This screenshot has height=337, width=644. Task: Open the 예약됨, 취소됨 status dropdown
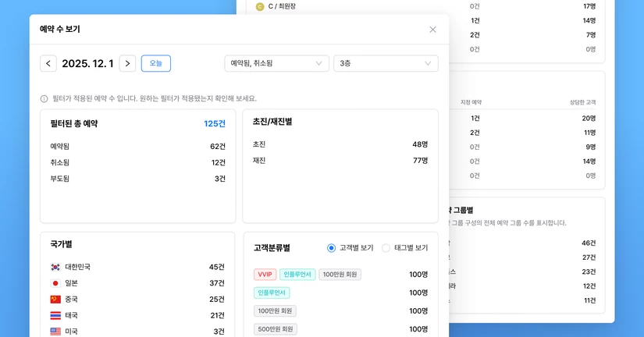pos(276,64)
